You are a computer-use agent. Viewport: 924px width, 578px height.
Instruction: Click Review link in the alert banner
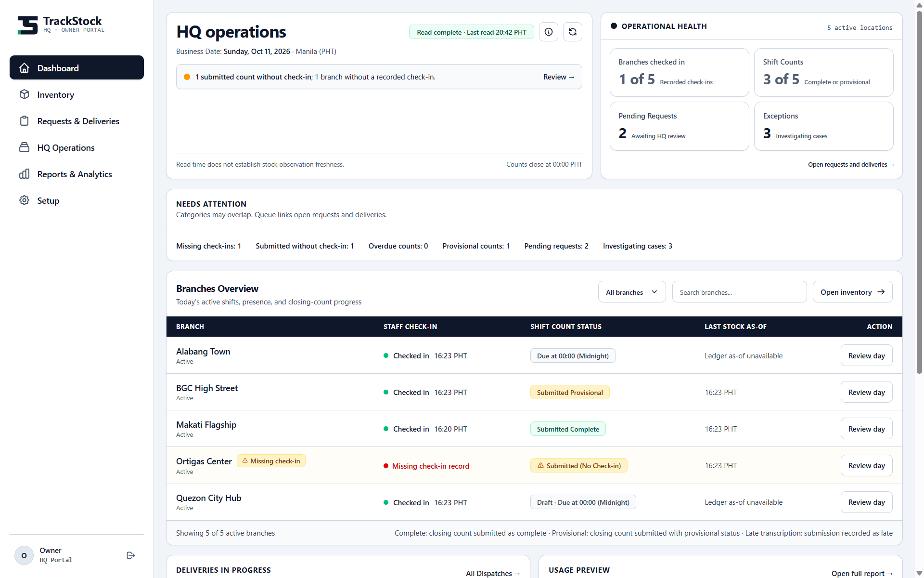(559, 77)
